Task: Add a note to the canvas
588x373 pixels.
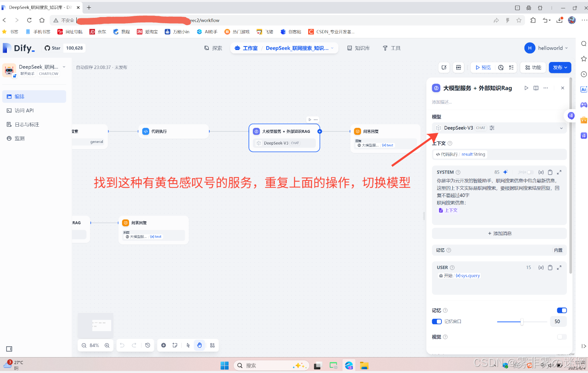Action: [x=175, y=345]
